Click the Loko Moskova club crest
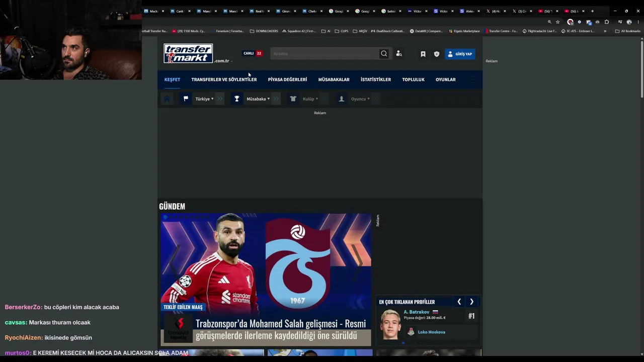Image resolution: width=644 pixels, height=362 pixels. point(411,332)
